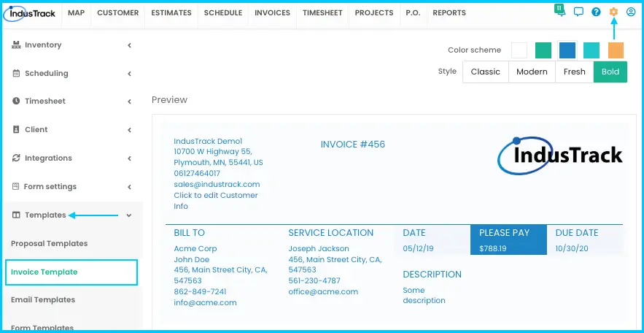Open the INVOICES menu
644x333 pixels.
click(x=272, y=13)
